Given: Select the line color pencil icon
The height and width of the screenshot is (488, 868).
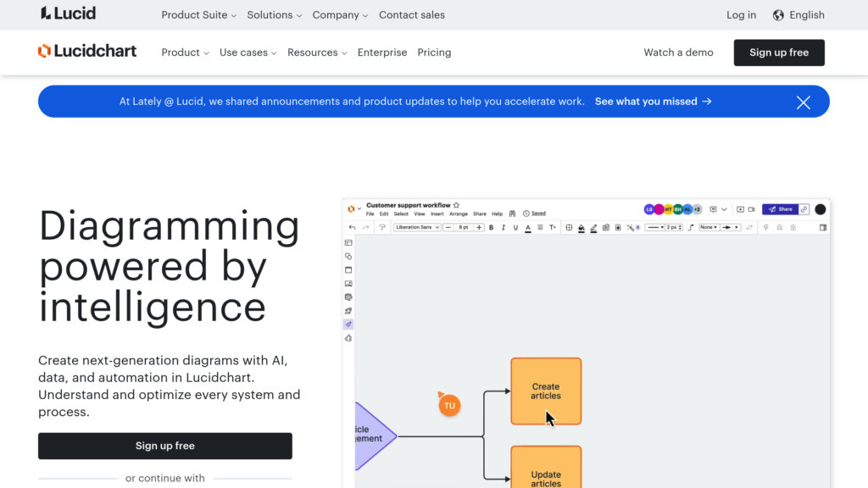Looking at the screenshot, I should 593,227.
